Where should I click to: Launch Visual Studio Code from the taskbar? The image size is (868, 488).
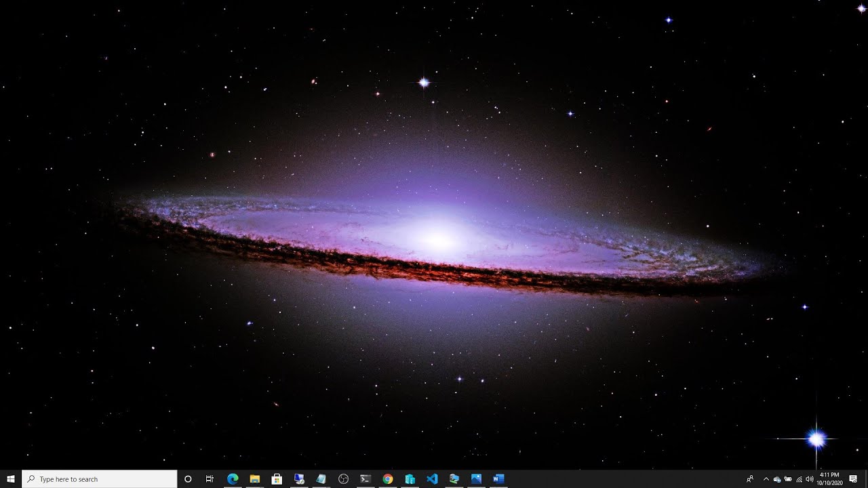pos(432,479)
